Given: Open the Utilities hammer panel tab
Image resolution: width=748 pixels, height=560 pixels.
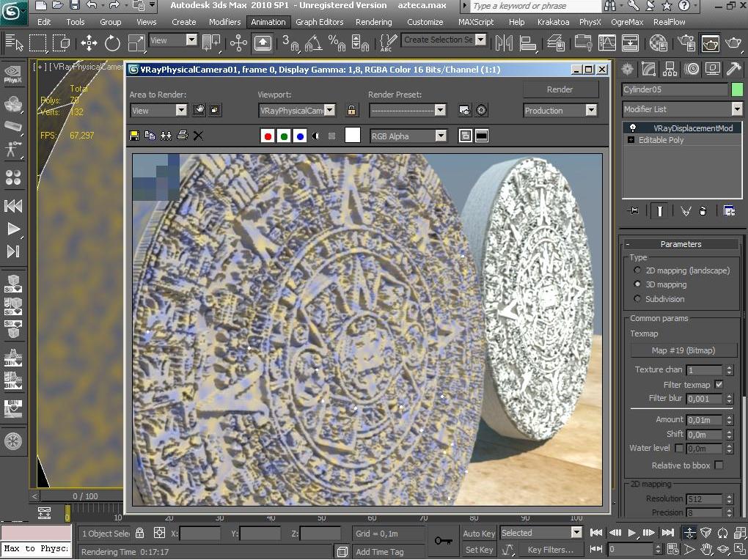Looking at the screenshot, I should click(x=733, y=69).
